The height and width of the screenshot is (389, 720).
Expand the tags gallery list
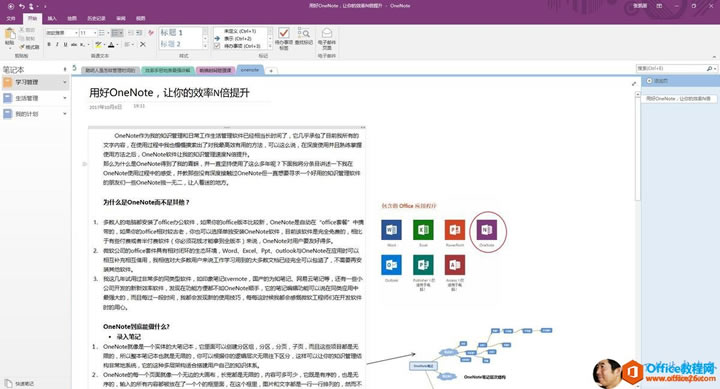pyautogui.click(x=270, y=46)
